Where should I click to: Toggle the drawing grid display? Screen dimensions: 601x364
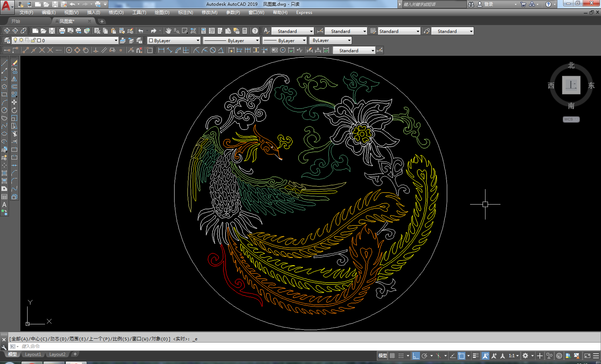pos(392,356)
